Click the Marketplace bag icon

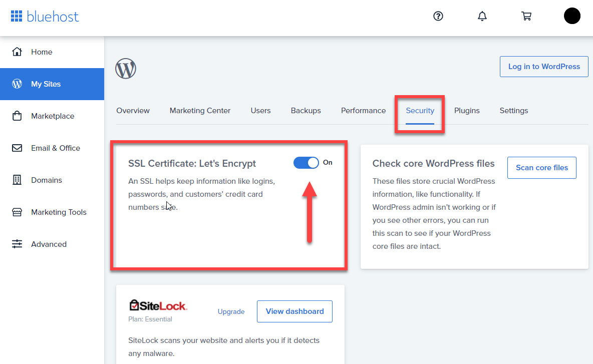(17, 116)
